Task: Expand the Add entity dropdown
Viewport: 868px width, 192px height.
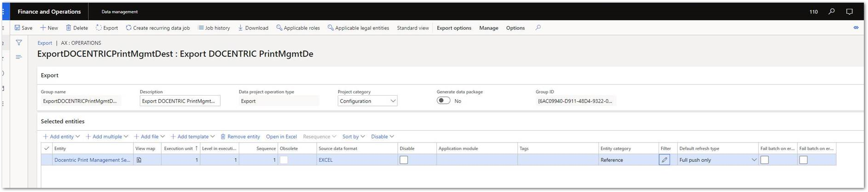Action: point(61,137)
